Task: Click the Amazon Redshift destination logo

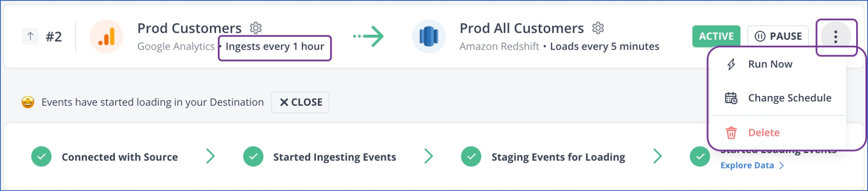Action: [428, 37]
